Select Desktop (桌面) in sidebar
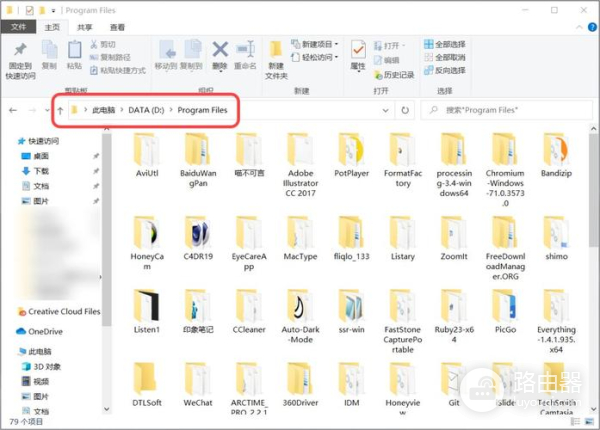This screenshot has height=430, width=600. point(35,156)
